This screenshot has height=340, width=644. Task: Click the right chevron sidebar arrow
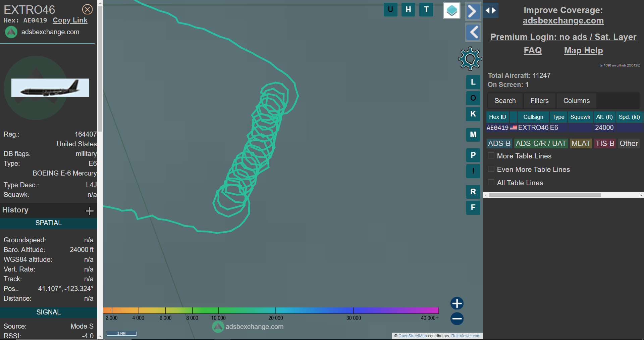473,11
